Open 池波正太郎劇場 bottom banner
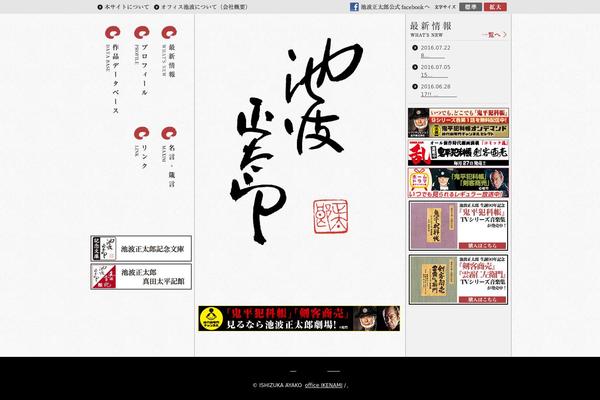Image resolution: width=600 pixels, height=400 pixels. 299,318
